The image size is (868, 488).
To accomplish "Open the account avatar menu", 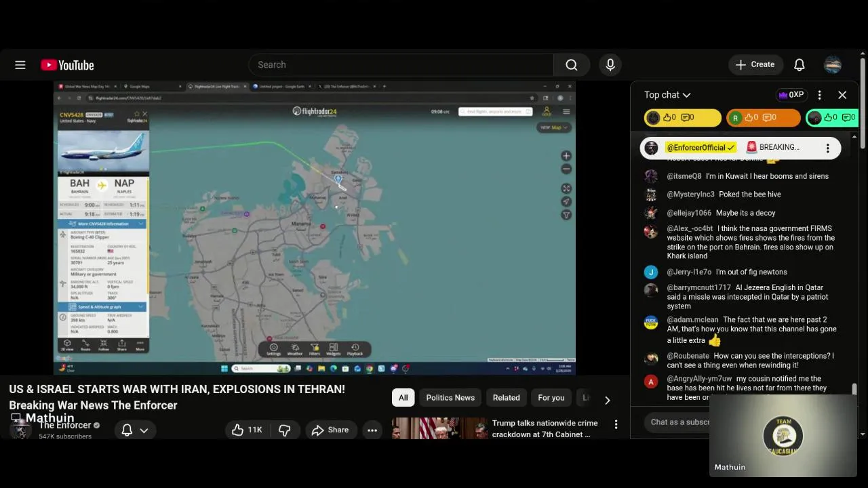I will [x=833, y=65].
